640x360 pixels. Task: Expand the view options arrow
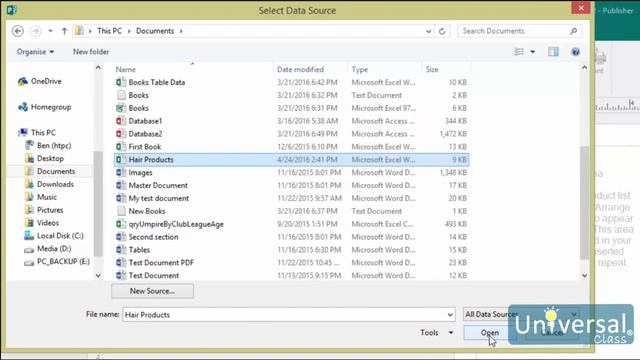coord(533,52)
